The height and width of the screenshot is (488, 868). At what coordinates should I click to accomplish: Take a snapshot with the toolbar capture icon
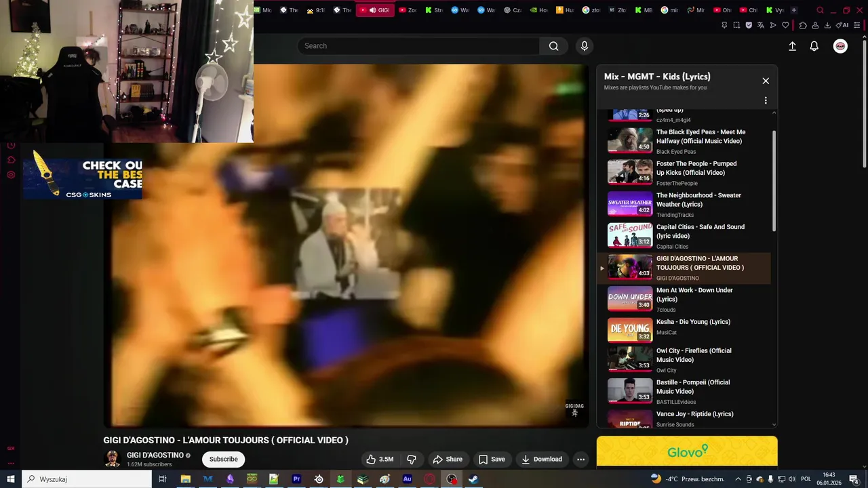736,25
